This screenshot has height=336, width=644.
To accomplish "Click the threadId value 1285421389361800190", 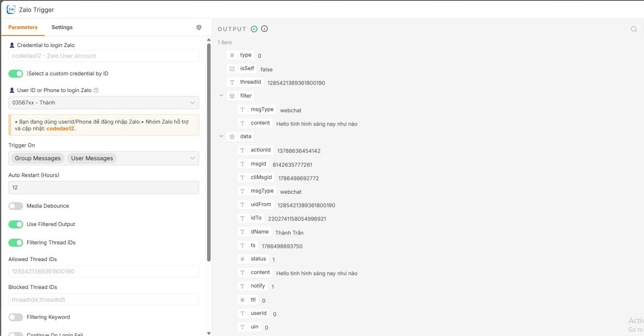I will pos(296,83).
